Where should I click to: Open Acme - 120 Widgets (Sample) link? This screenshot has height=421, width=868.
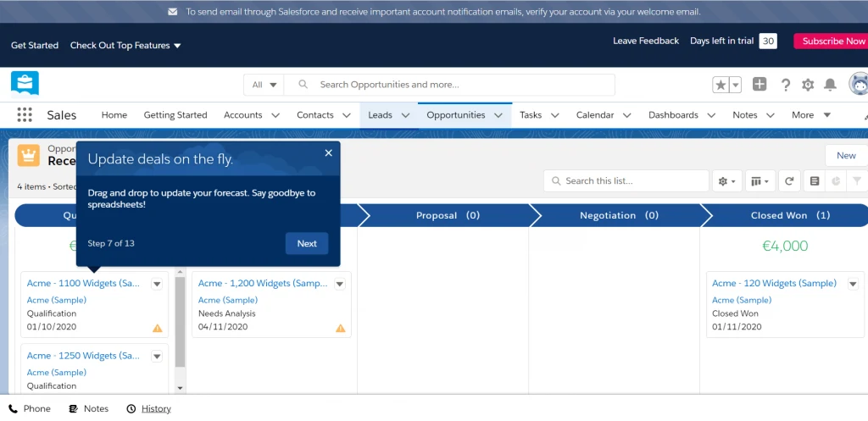[x=774, y=283]
